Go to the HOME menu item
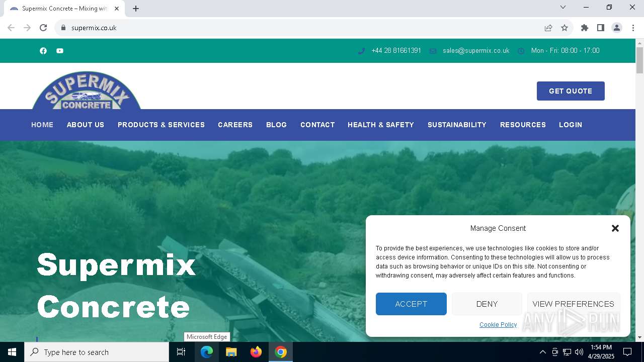 tap(42, 125)
